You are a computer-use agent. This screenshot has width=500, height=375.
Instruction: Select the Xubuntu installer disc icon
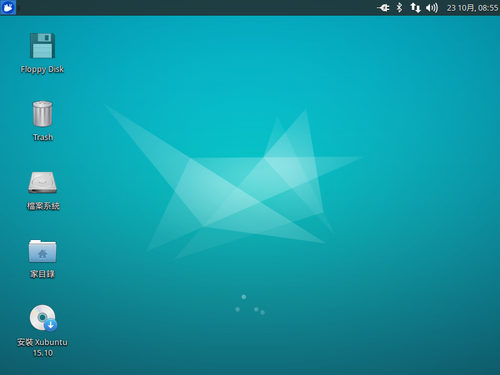click(43, 318)
